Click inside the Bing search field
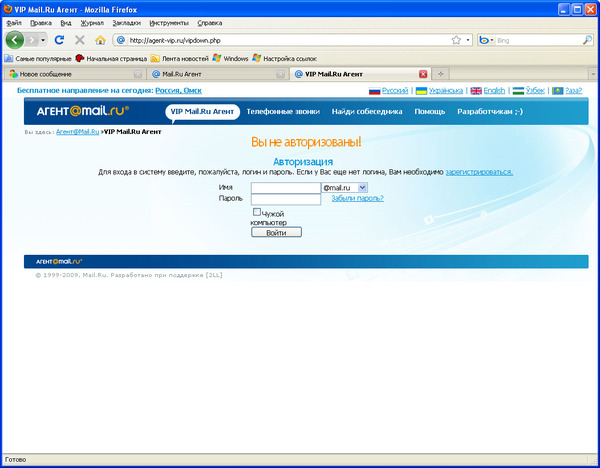This screenshot has height=468, width=600. 538,40
